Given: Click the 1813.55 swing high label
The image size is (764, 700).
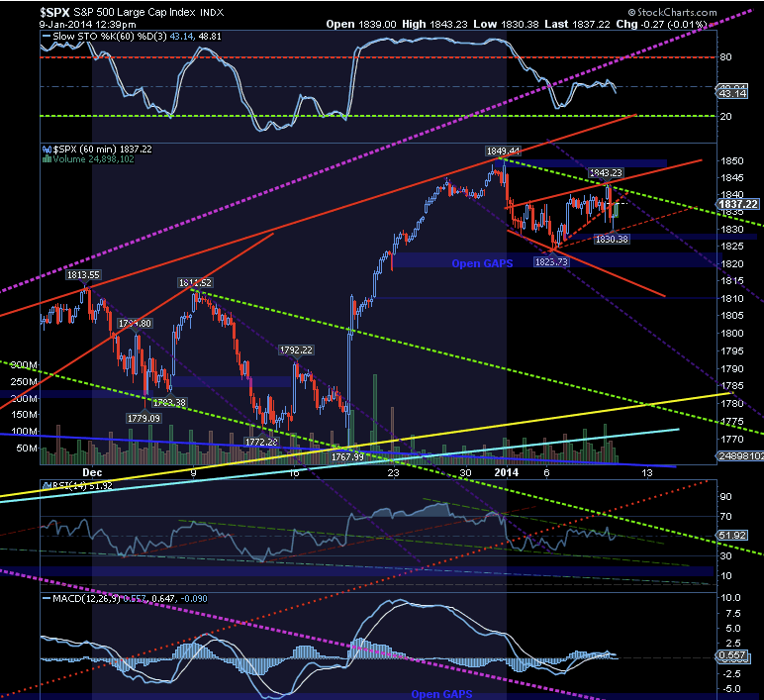Looking at the screenshot, I should 83,275.
